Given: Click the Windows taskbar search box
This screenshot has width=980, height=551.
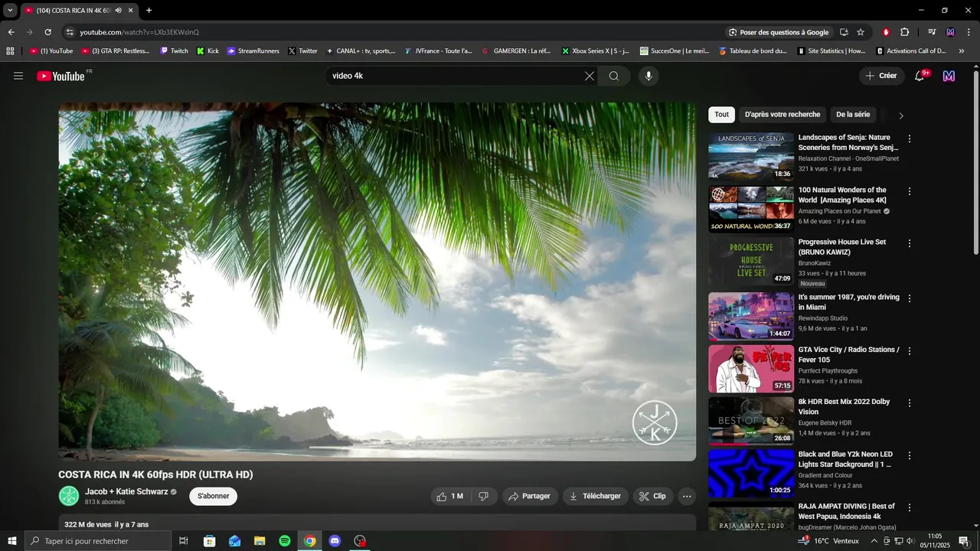Looking at the screenshot, I should click(x=97, y=541).
